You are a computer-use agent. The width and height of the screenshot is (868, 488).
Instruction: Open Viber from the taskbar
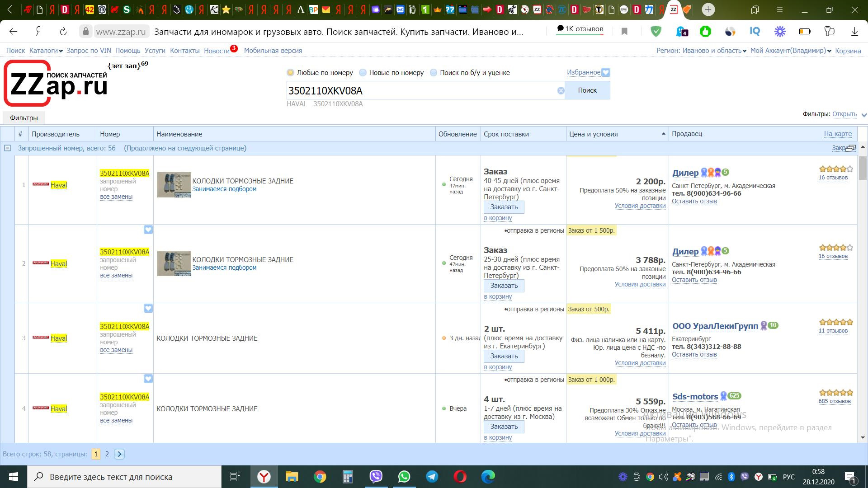coord(376,477)
